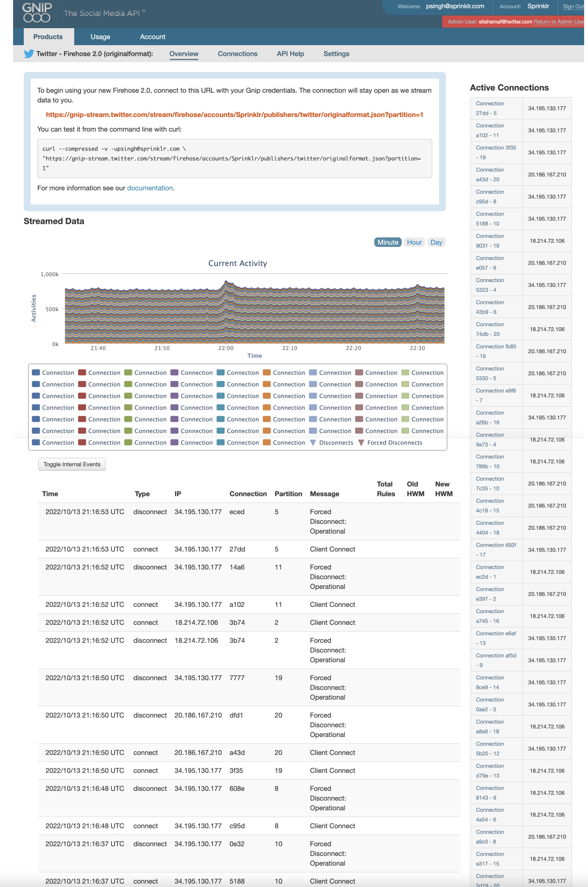Click Return to Admin User link
Image resolution: width=588 pixels, height=887 pixels.
tap(558, 22)
